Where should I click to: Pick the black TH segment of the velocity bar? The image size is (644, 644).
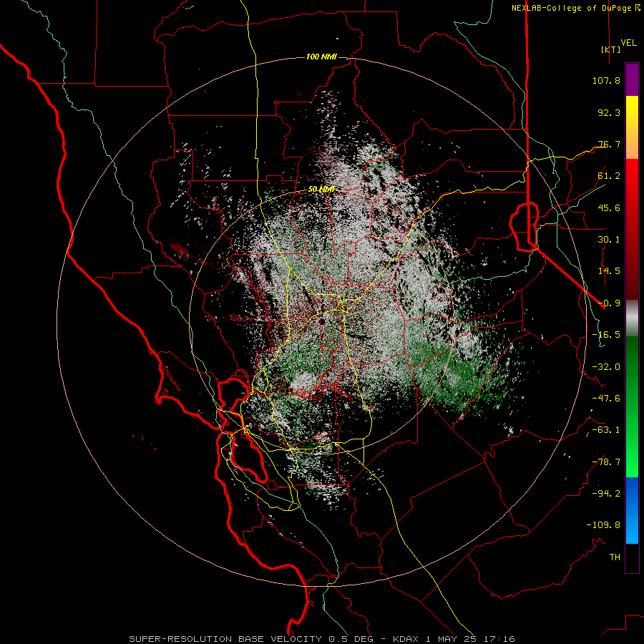coord(632,557)
